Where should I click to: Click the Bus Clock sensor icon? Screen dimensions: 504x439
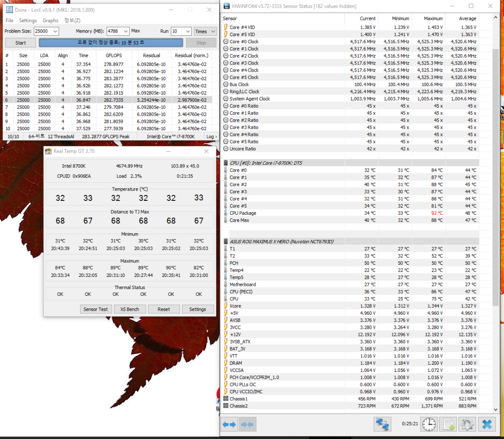pyautogui.click(x=226, y=84)
